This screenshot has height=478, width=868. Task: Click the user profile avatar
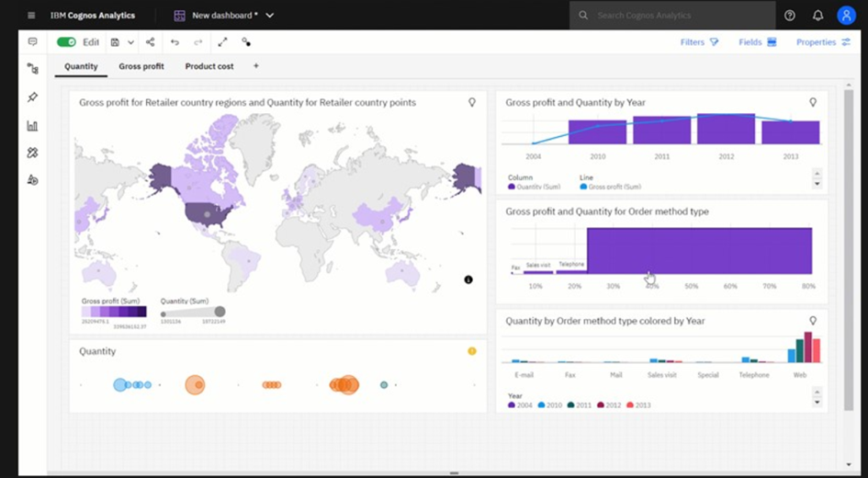pos(846,16)
